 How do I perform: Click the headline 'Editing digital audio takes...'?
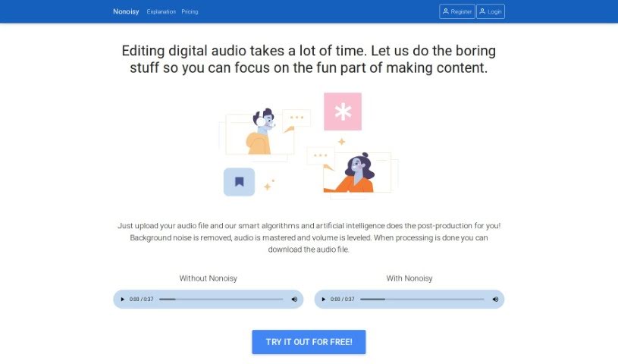click(x=309, y=59)
